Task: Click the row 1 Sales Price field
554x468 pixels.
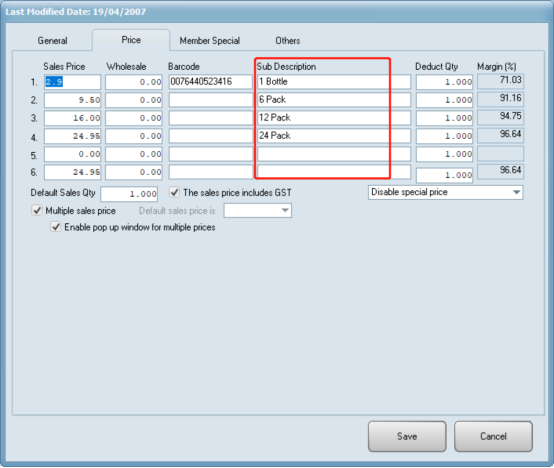Action: click(x=72, y=82)
